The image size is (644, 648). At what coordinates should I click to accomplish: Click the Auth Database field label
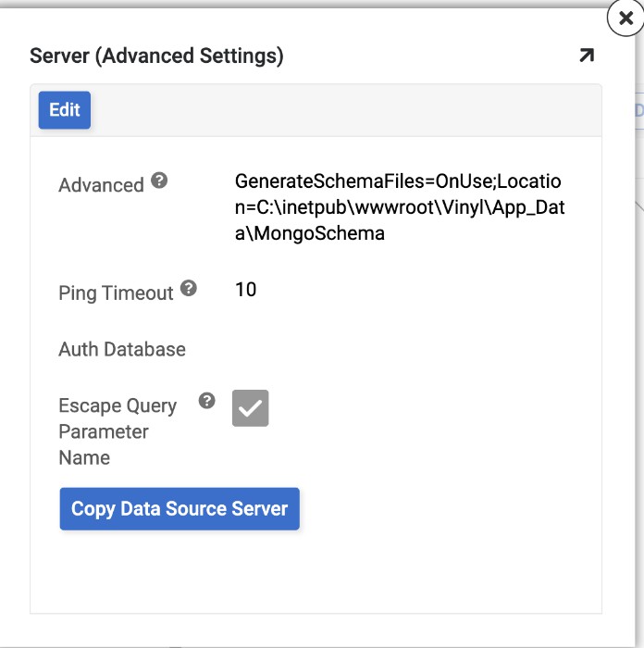(x=122, y=350)
